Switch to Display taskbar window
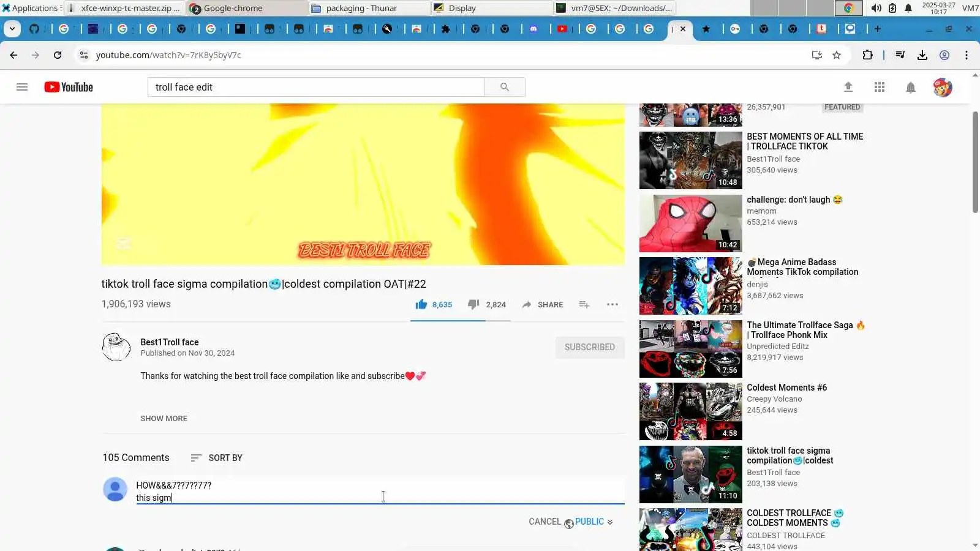The image size is (980, 551). click(491, 8)
